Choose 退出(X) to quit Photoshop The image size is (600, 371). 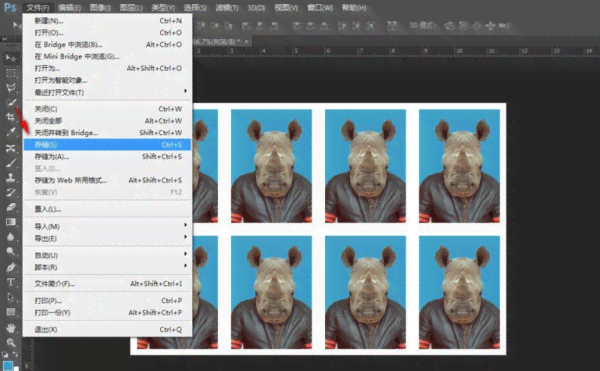pos(108,329)
